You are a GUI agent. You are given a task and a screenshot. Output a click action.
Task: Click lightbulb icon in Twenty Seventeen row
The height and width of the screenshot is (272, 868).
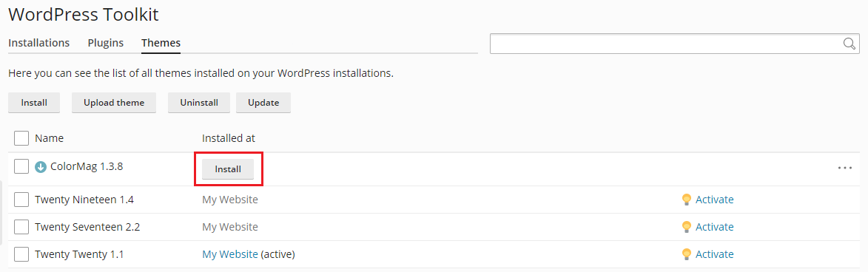click(x=687, y=227)
